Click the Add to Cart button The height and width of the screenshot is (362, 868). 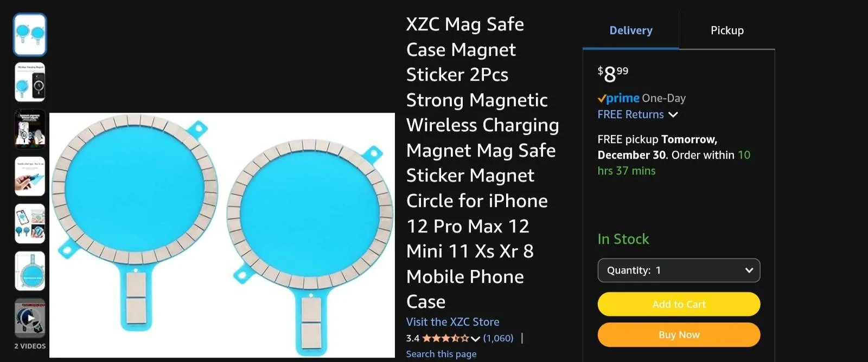[679, 304]
